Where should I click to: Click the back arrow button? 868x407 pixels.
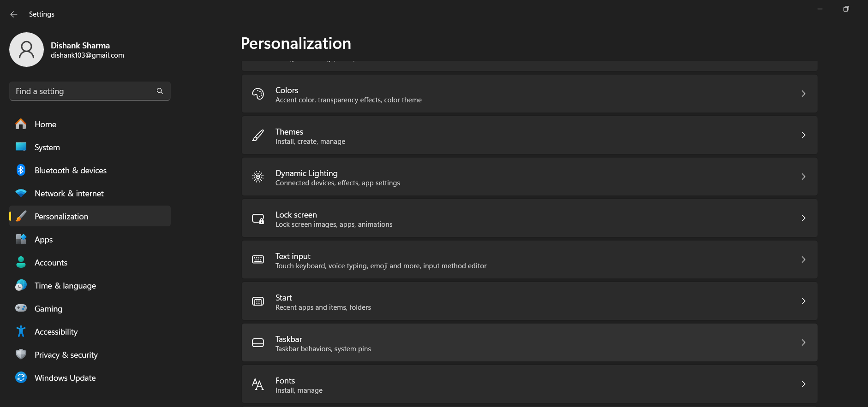pyautogui.click(x=13, y=14)
